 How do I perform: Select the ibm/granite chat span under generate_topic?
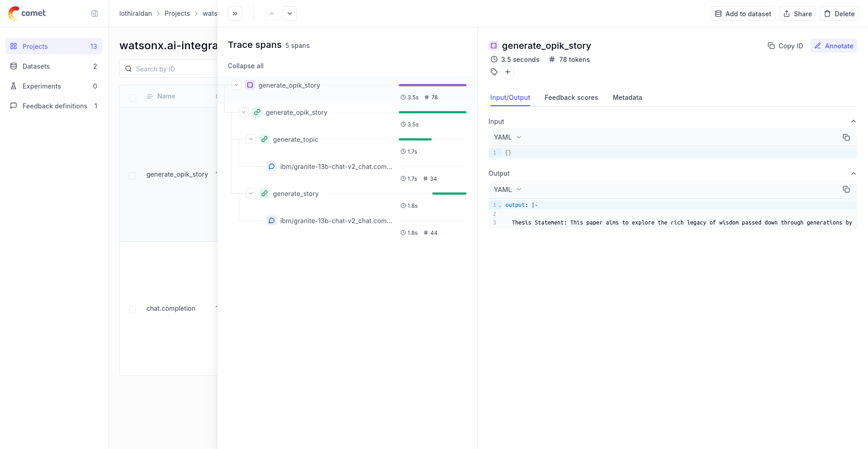[x=335, y=167]
